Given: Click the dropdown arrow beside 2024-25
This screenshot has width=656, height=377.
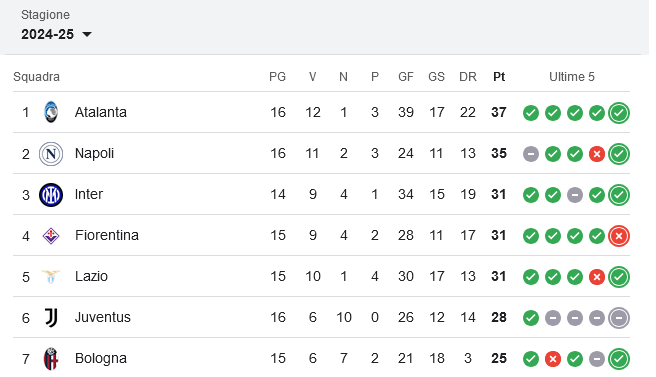Looking at the screenshot, I should [87, 34].
